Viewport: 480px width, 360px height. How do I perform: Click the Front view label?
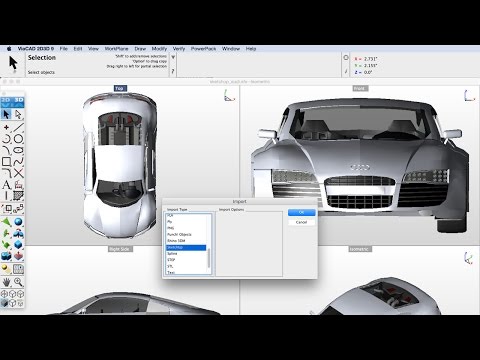tap(360, 88)
